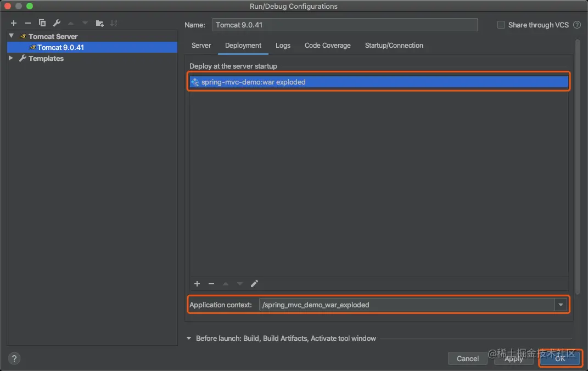Click the Cancel button
The width and height of the screenshot is (588, 371).
[x=467, y=358]
